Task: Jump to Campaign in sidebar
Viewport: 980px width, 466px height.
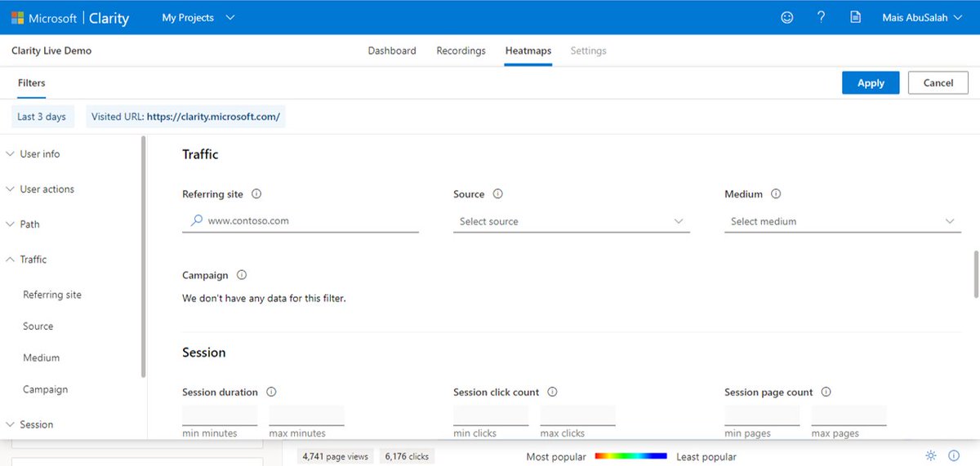Action: [x=46, y=389]
